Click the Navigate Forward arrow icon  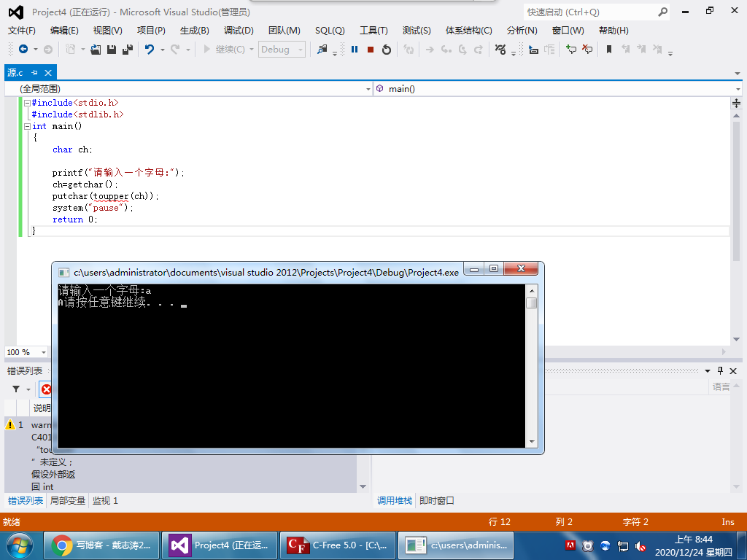(x=48, y=49)
